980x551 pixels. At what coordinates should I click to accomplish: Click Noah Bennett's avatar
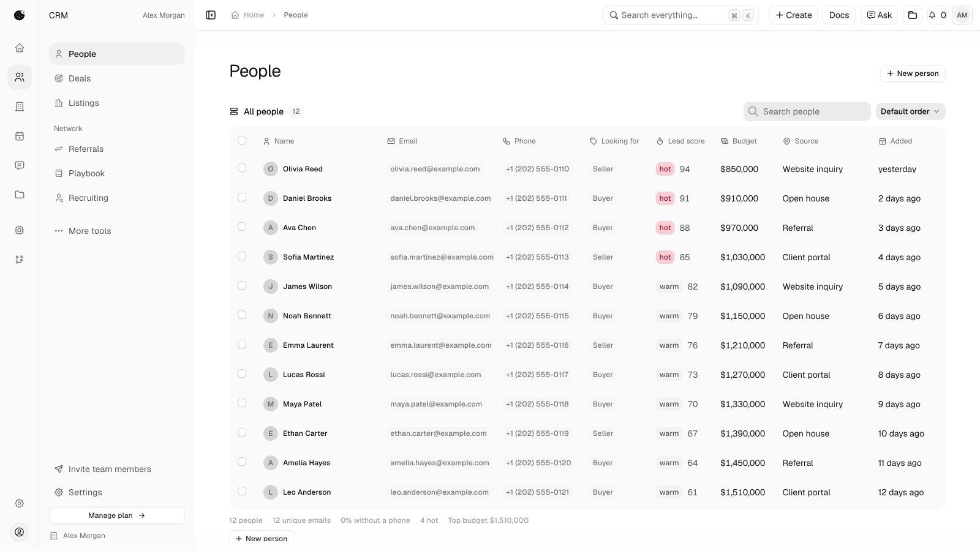(271, 316)
